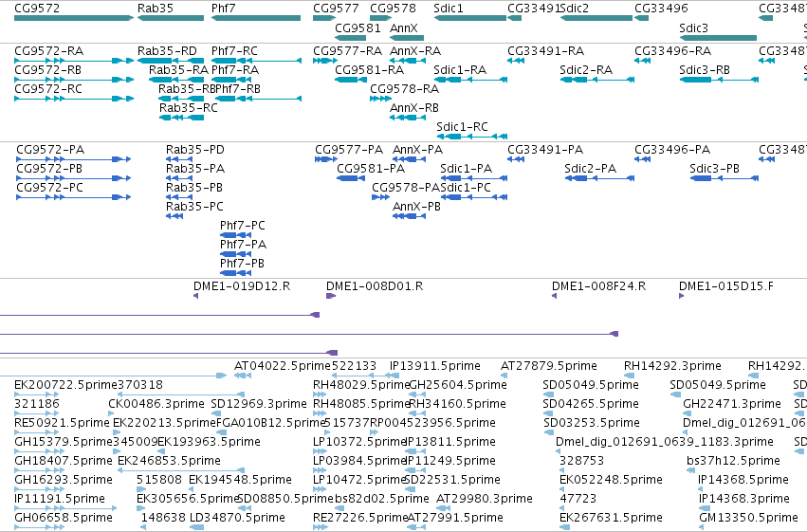
Task: Click the CG9572-PC protein label
Action: (50, 187)
